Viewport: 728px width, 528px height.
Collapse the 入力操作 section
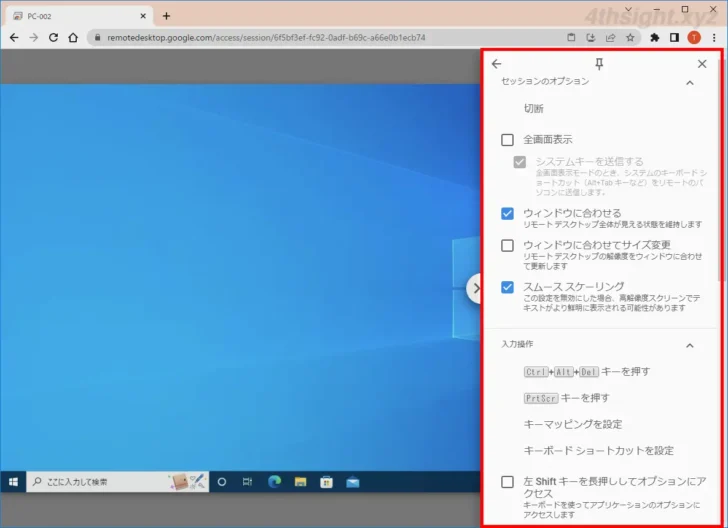(x=690, y=345)
